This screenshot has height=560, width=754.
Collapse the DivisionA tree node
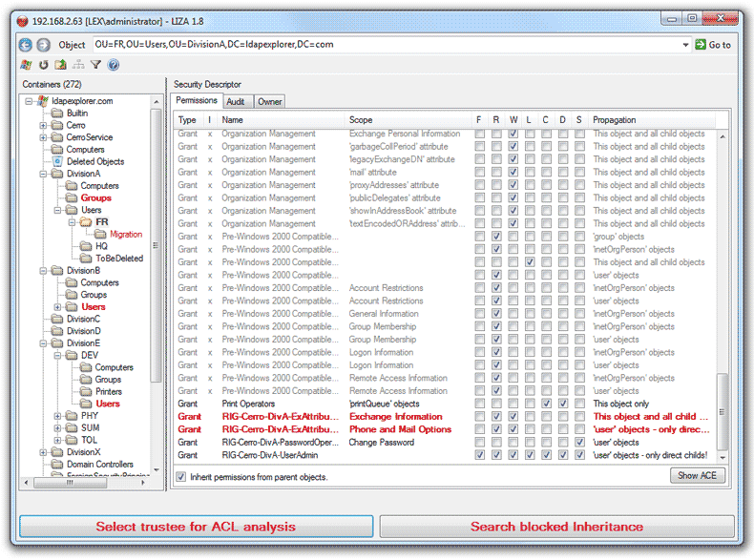43,174
